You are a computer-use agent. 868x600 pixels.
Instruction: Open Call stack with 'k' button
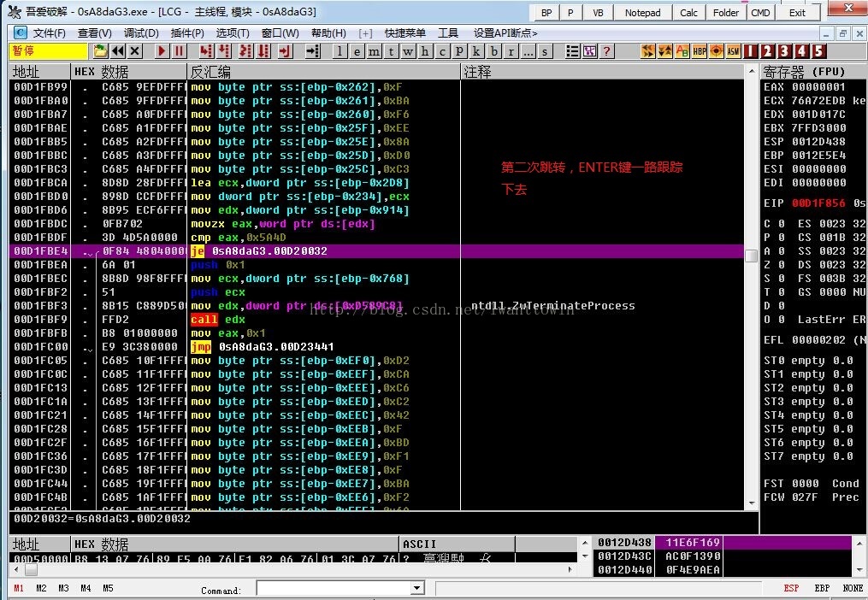point(476,51)
